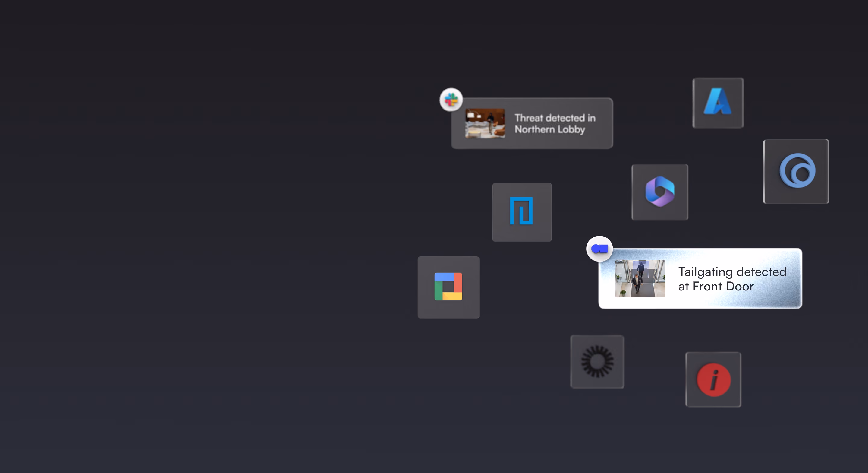Viewport: 868px width, 473px height.
Task: Open the Microsoft Azure icon tile
Action: click(x=718, y=103)
